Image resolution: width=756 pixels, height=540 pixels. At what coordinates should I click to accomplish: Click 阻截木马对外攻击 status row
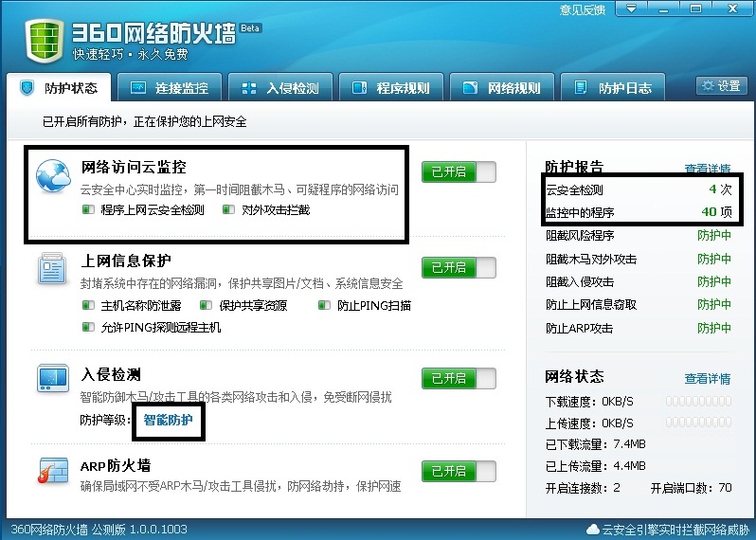pyautogui.click(x=639, y=259)
